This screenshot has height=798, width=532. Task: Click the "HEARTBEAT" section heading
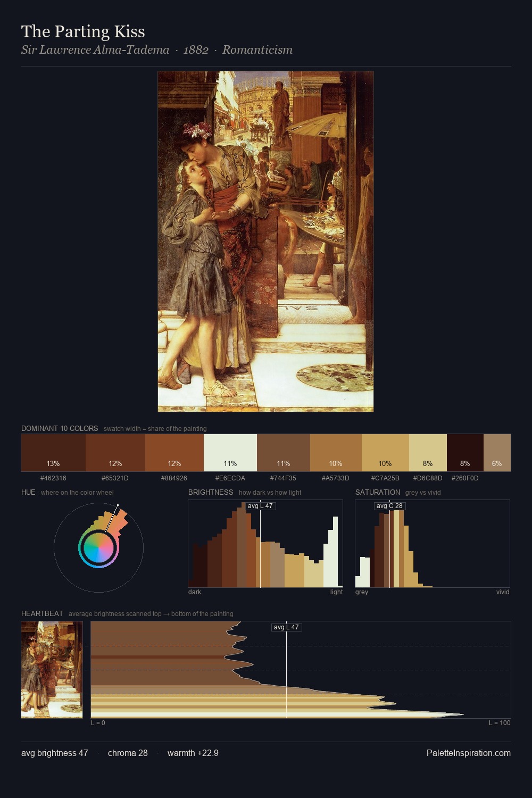(42, 613)
